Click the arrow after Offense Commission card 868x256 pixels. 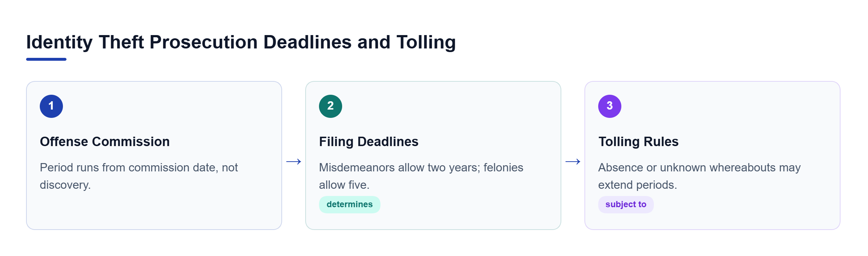294,161
